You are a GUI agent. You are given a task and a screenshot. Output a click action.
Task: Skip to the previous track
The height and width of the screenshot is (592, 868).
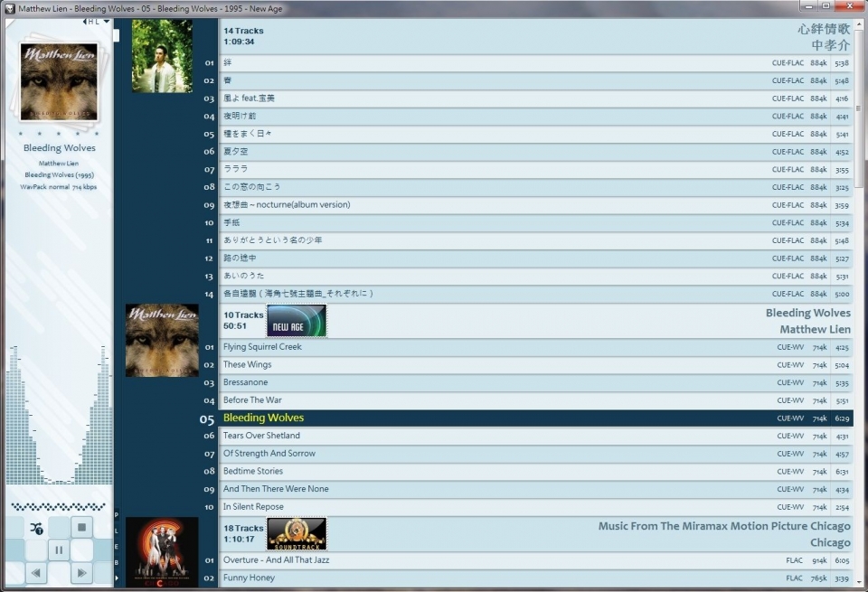click(36, 573)
